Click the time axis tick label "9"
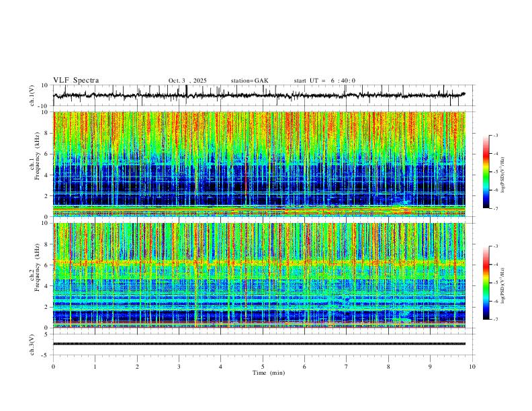This screenshot has height=411, width=532. [x=430, y=367]
